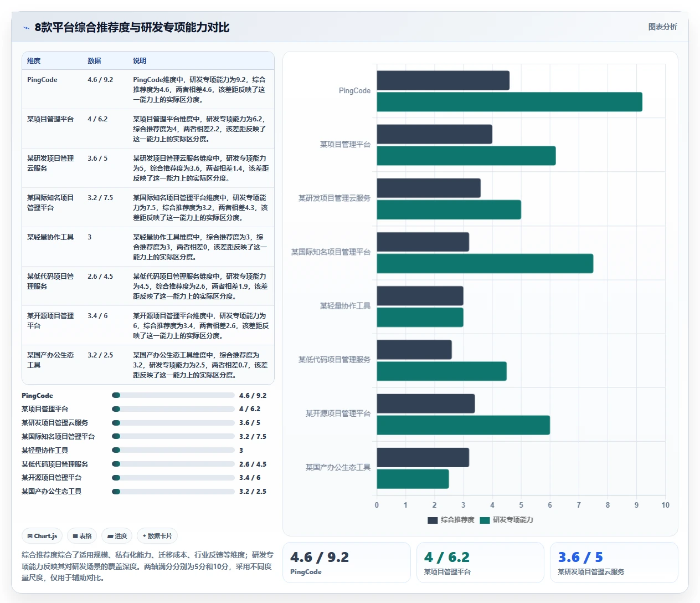Select the 数据卡片 tag chip

157,536
